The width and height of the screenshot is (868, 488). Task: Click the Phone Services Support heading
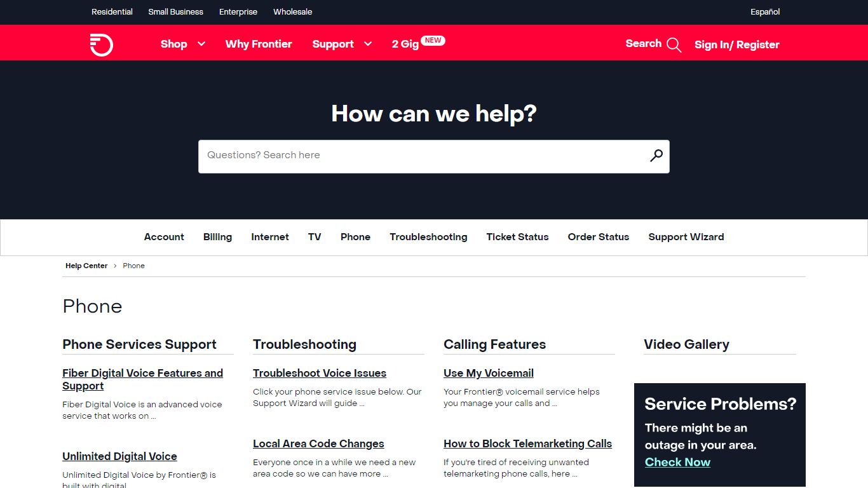[139, 344]
